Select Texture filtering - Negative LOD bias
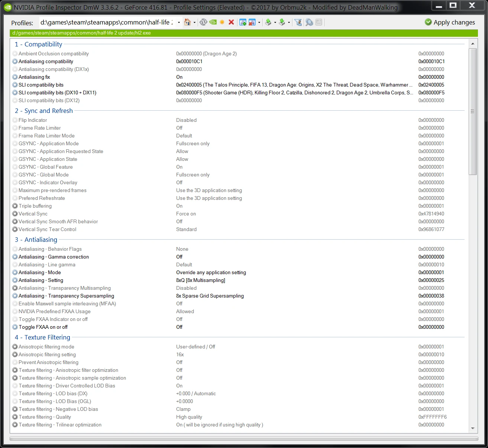 click(x=58, y=409)
